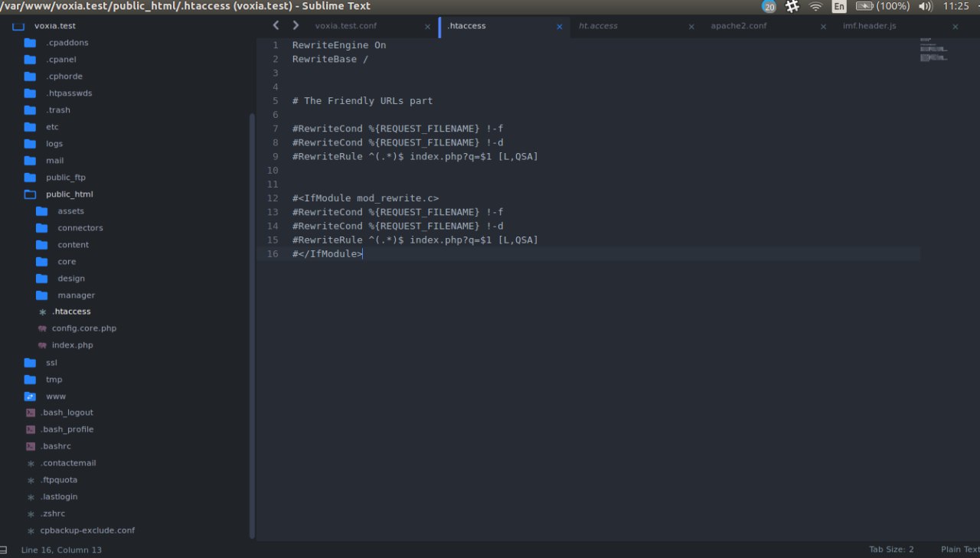Click the comment '# The Friendly URLs part'
The image size is (980, 558).
coord(362,101)
